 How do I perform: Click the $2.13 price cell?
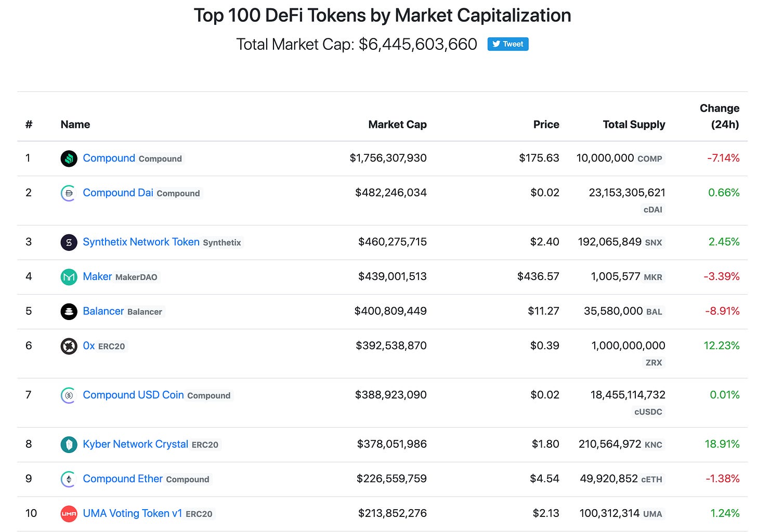tap(545, 513)
